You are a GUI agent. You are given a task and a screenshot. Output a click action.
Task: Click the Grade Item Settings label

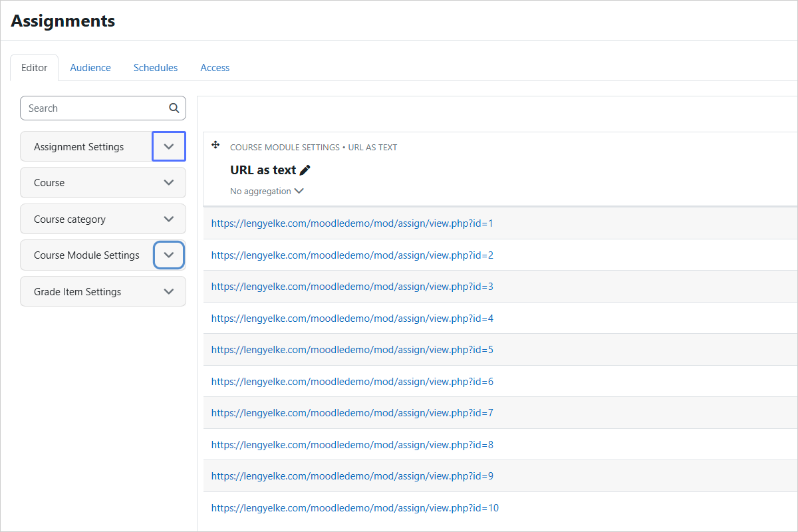click(77, 292)
